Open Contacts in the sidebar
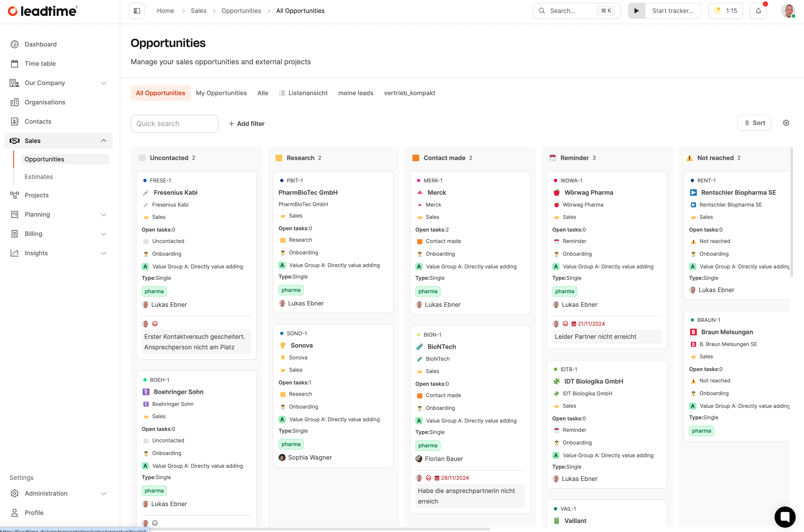Viewport: 804px width, 532px height. [x=38, y=121]
